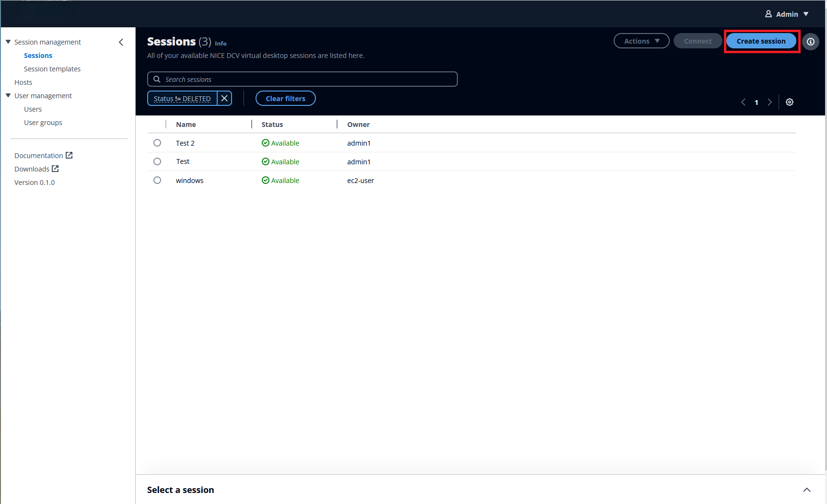Click inside the Search sessions field
Image resolution: width=827 pixels, height=504 pixels.
pos(302,79)
